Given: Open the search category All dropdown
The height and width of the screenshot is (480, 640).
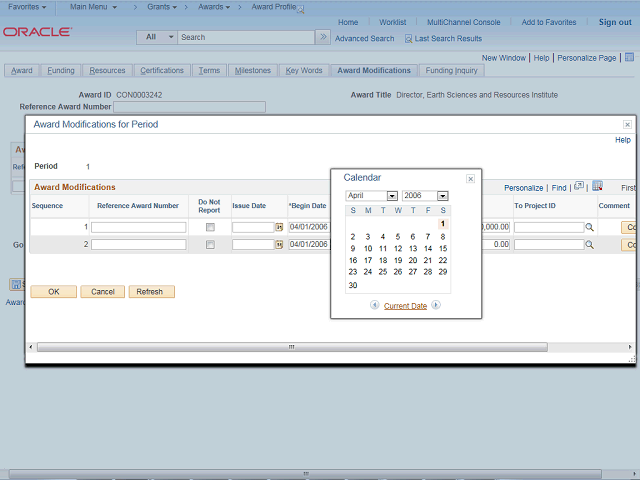Looking at the screenshot, I should [x=157, y=37].
